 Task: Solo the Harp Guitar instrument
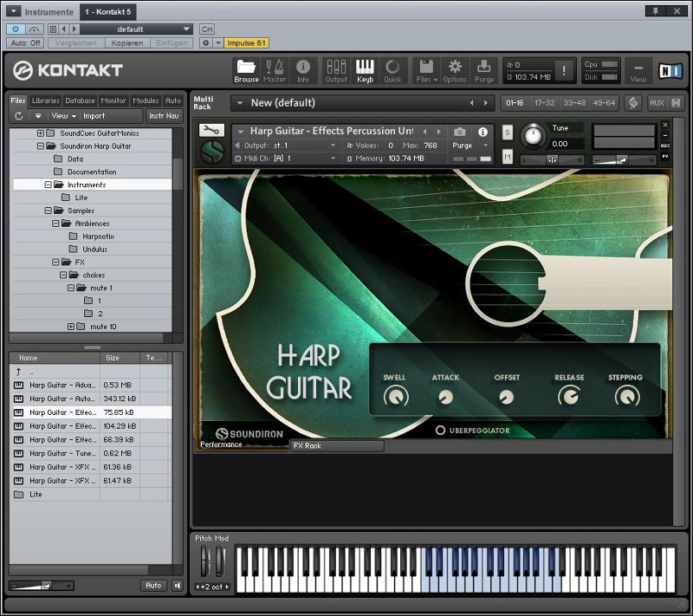point(508,133)
